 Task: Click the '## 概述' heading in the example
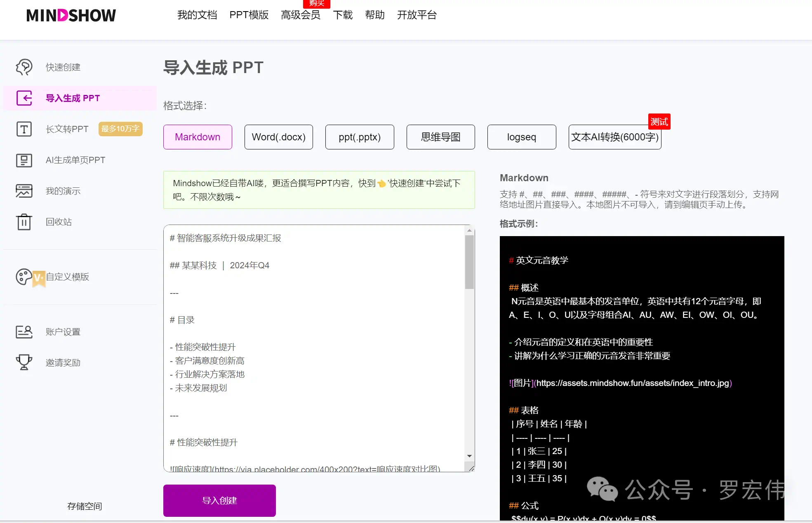524,288
